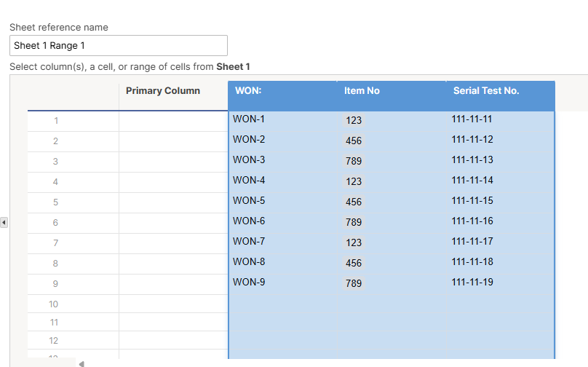Screen dimensions: 588x367
Task: Select the Serial Test No. column header
Action: 500,95
